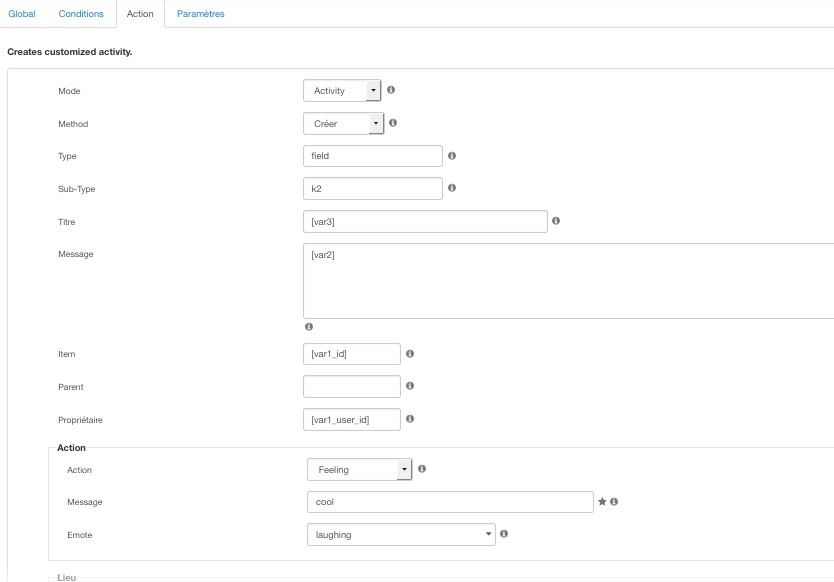Switch to the Conditions tab

[x=81, y=14]
